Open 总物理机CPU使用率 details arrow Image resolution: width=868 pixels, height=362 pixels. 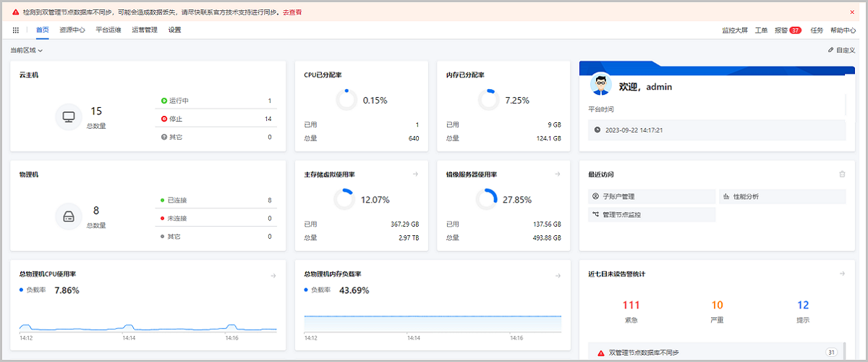click(x=273, y=275)
